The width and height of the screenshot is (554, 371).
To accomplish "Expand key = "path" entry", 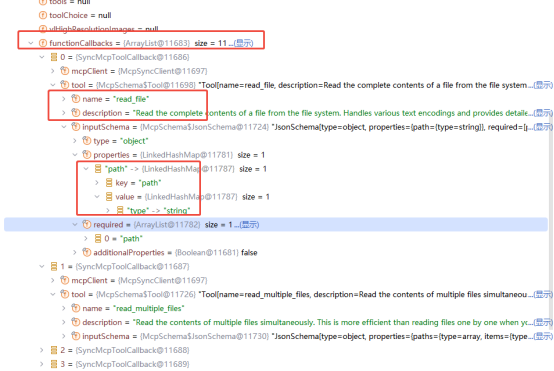I will point(97,183).
